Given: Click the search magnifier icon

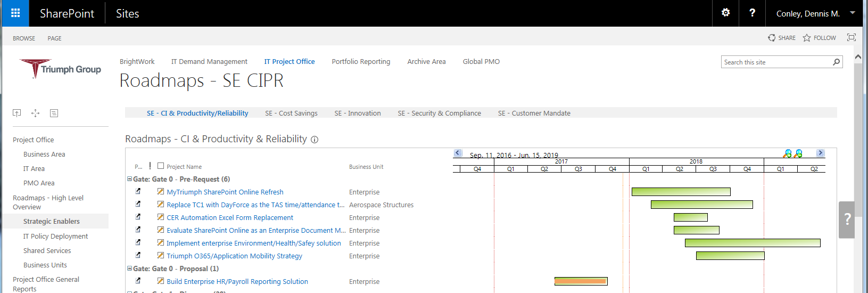Looking at the screenshot, I should (x=836, y=62).
